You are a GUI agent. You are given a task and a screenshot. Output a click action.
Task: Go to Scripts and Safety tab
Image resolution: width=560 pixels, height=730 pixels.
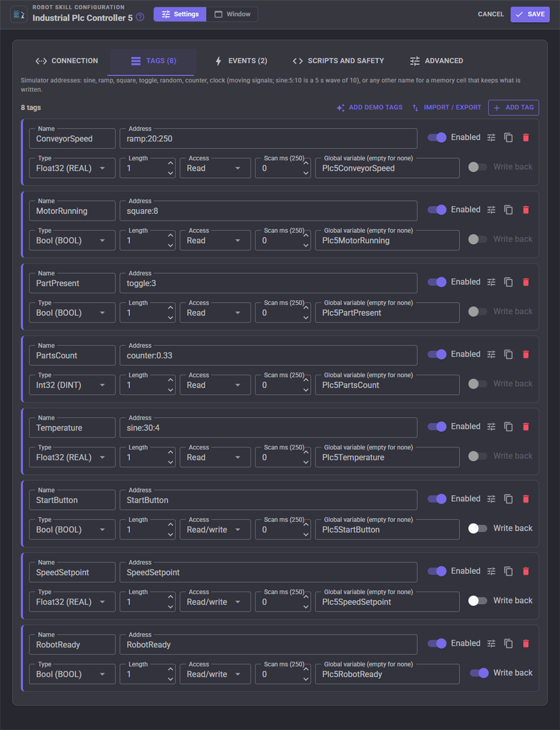[x=339, y=61]
